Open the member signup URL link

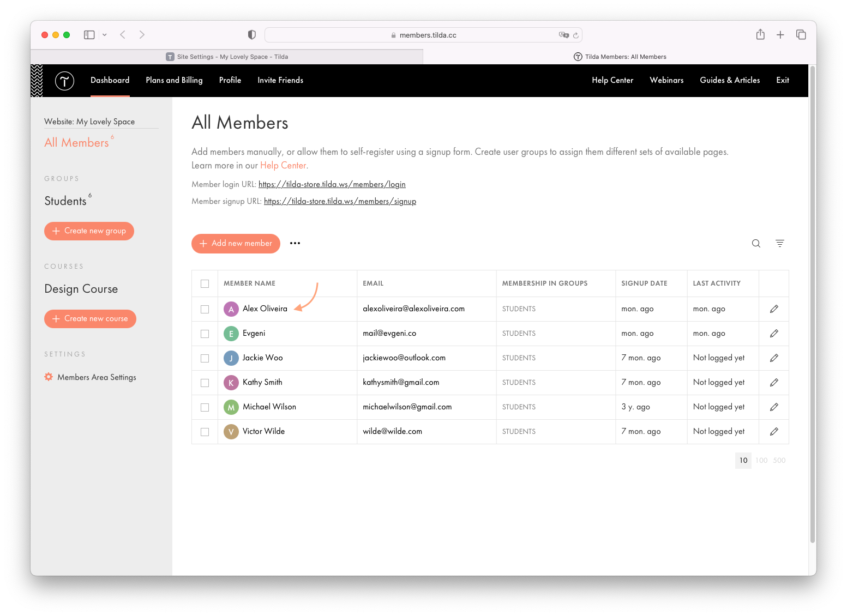tap(340, 201)
